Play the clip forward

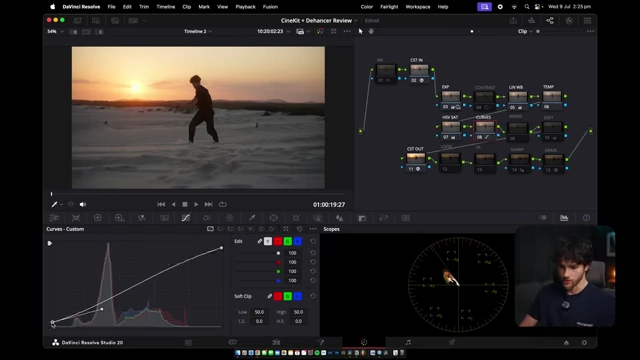[196, 204]
